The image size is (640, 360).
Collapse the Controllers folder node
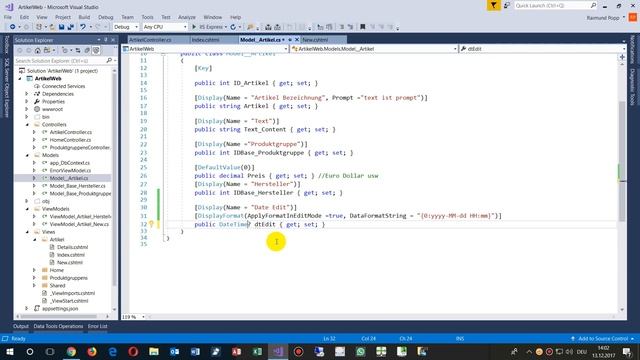(27, 124)
